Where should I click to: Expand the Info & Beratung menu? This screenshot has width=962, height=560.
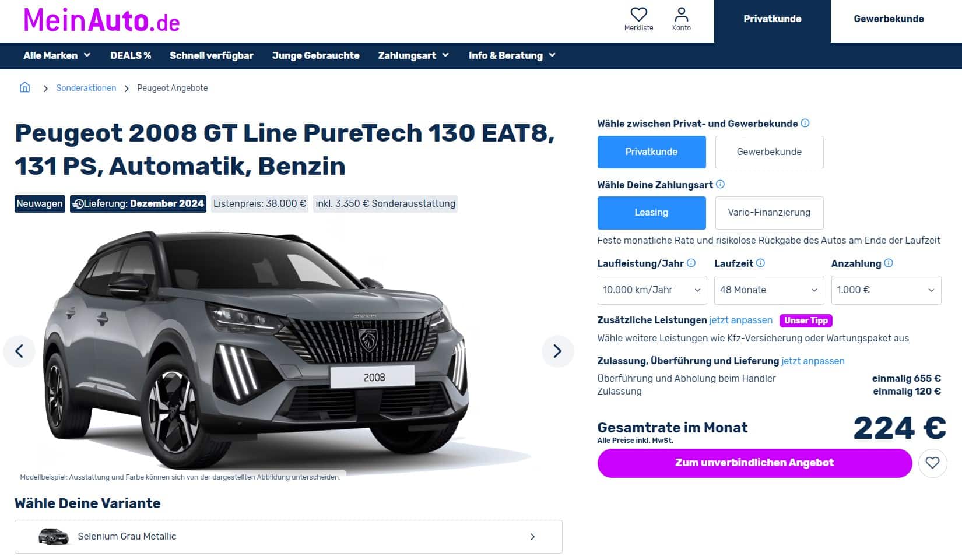pos(512,55)
